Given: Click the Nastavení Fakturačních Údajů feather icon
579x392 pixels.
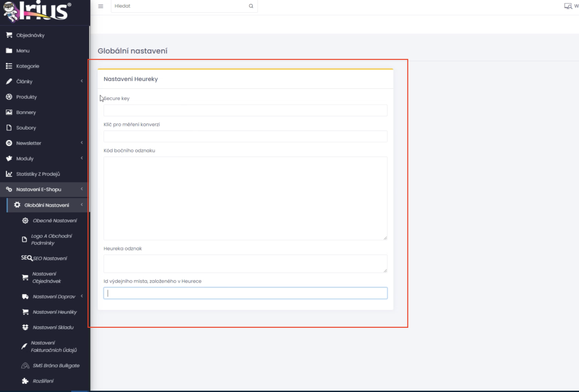Looking at the screenshot, I should click(x=24, y=346).
